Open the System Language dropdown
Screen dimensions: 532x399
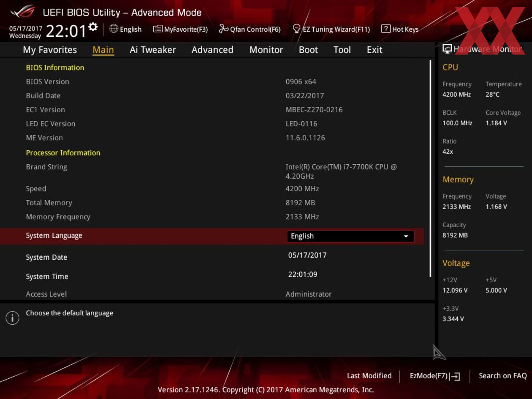pyautogui.click(x=350, y=236)
